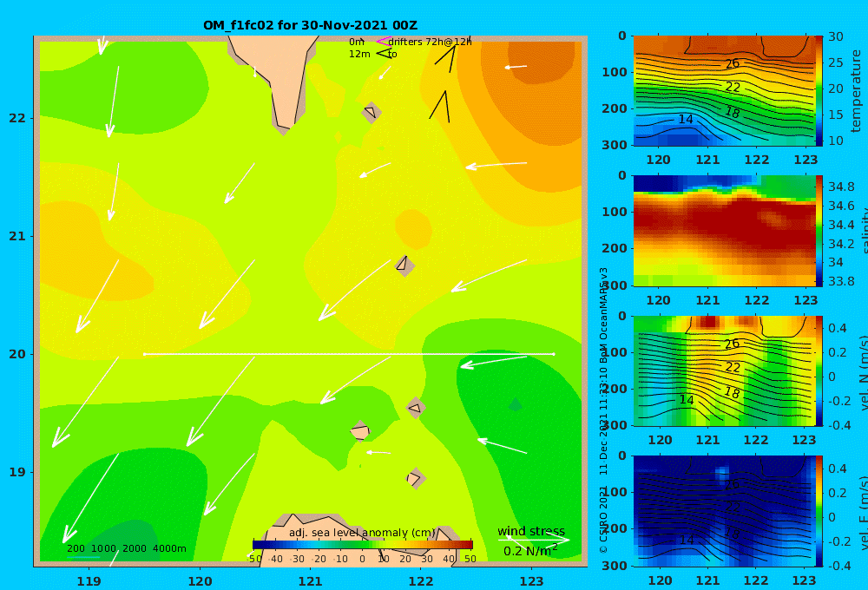The height and width of the screenshot is (590, 868).
Task: Click longitude label 119 on the main map
Action: (89, 581)
